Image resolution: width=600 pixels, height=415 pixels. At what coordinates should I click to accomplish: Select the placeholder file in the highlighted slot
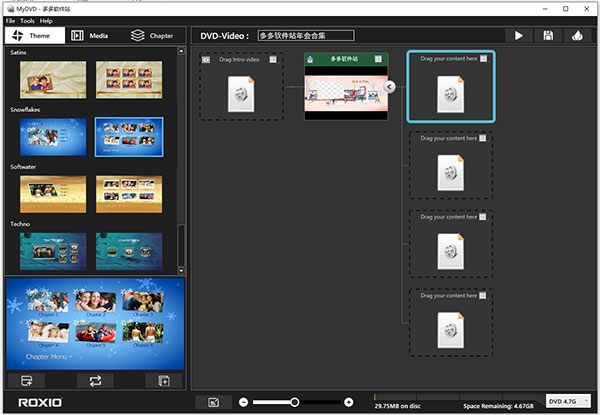[x=451, y=94]
